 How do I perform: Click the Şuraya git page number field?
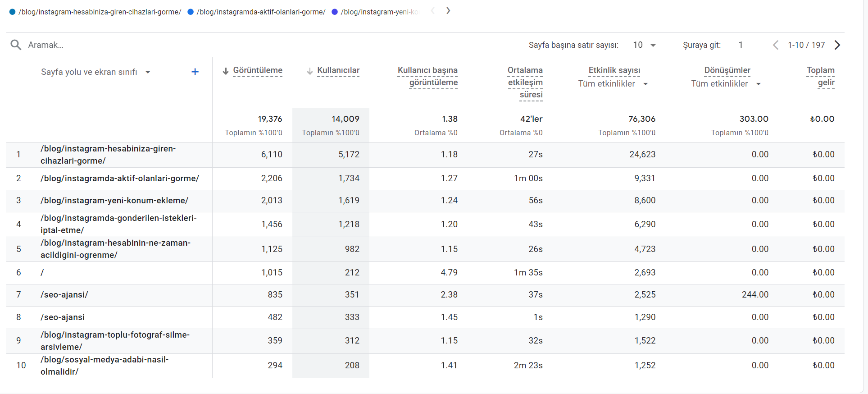tap(741, 45)
